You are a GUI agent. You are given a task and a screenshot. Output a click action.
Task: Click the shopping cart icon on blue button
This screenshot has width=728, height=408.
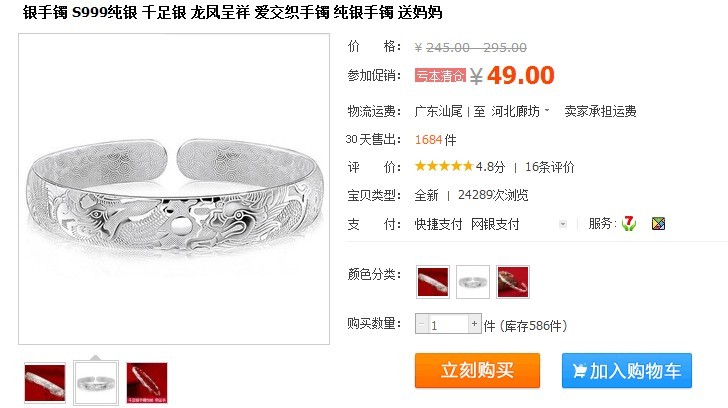pos(579,371)
